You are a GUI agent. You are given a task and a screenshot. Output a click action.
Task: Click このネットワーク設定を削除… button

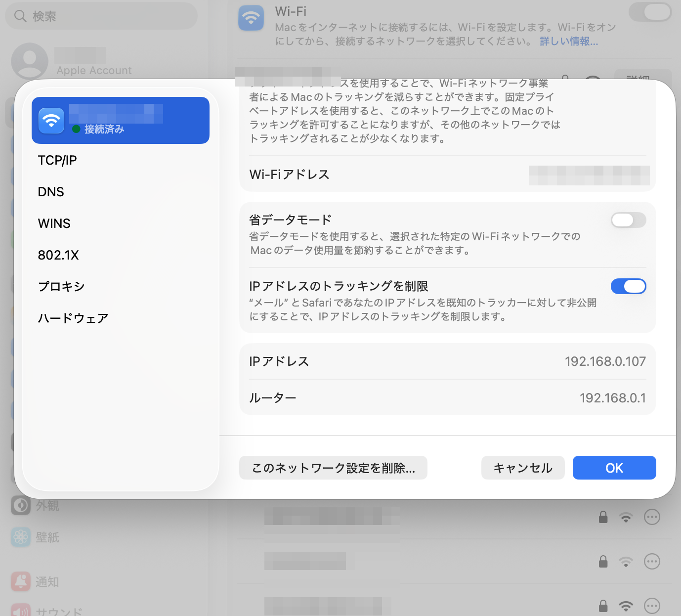pos(333,468)
